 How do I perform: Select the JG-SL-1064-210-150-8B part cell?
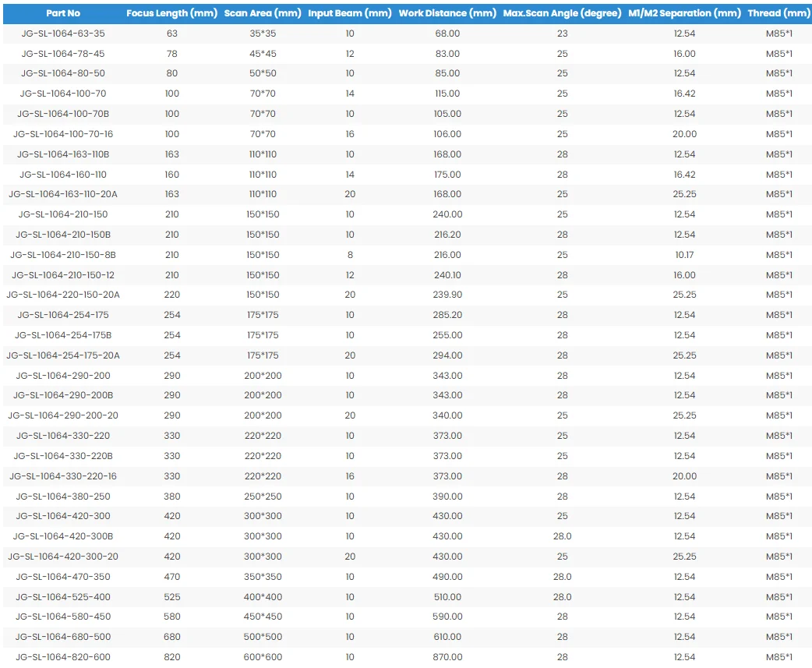[63, 255]
